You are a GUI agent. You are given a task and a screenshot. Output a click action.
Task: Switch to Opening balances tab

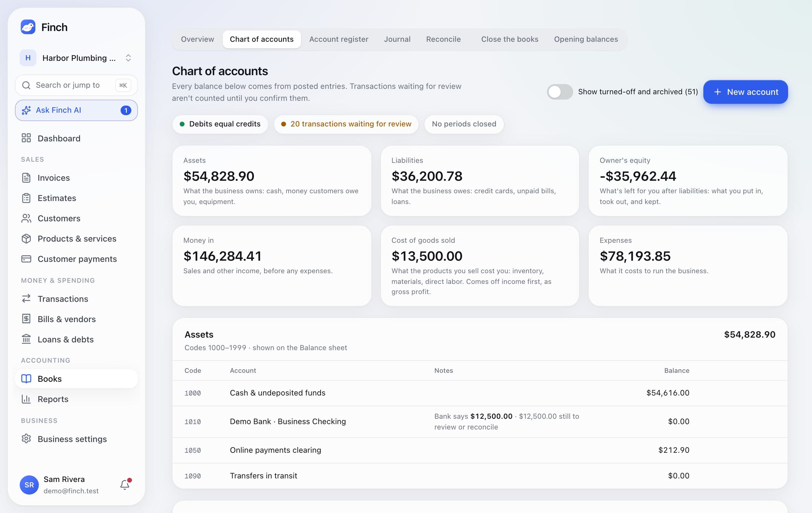click(x=586, y=39)
